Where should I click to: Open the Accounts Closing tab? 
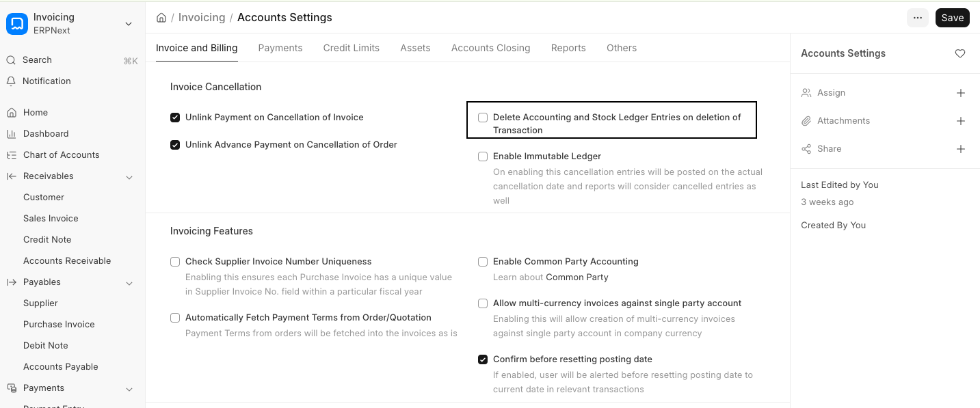pos(490,48)
